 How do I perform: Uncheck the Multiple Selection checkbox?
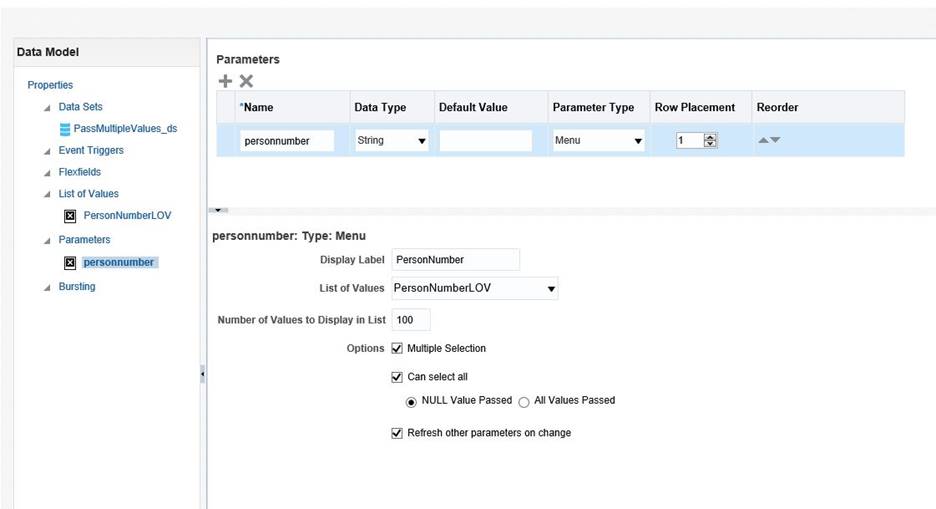(x=397, y=348)
